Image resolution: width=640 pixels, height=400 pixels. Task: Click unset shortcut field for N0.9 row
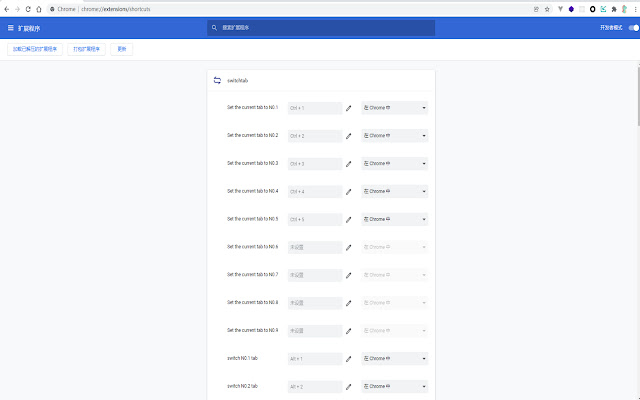coord(315,331)
